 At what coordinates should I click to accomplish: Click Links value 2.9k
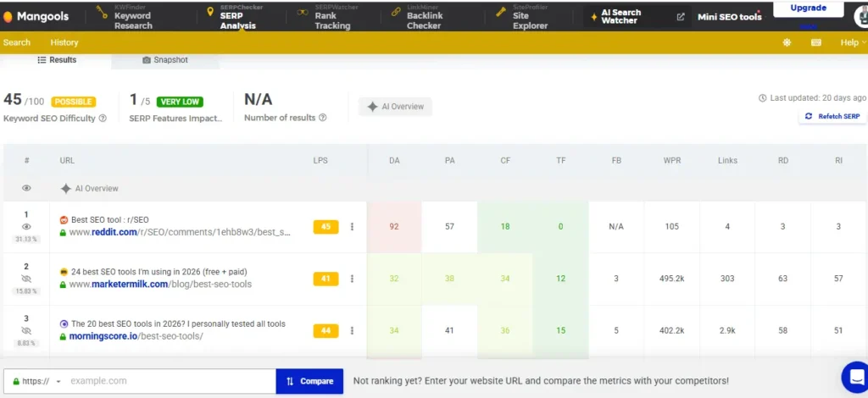pos(727,330)
